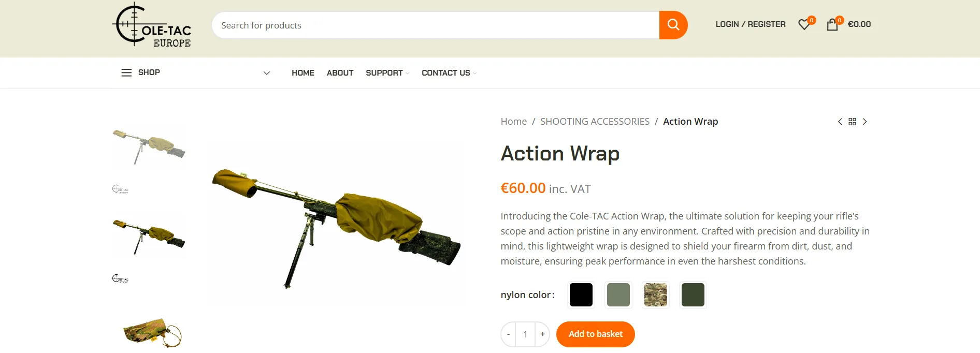The height and width of the screenshot is (353, 980).
Task: Select the grey-green nylon color swatch
Action: 618,295
